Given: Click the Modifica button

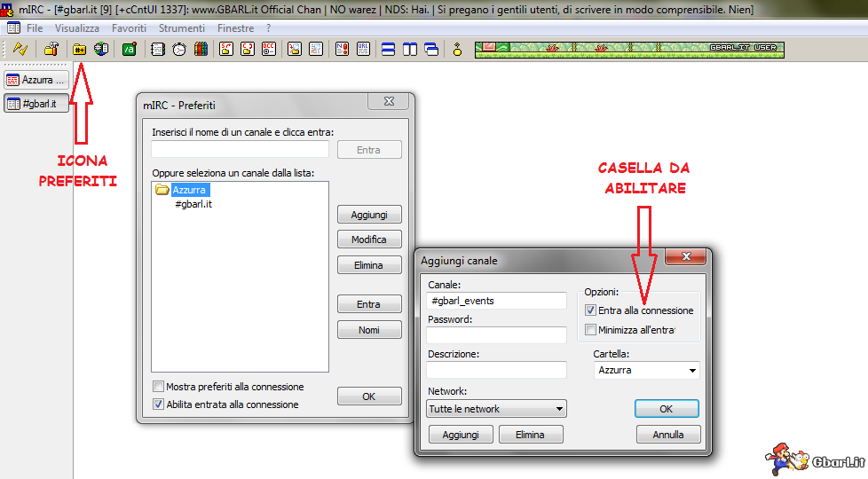Looking at the screenshot, I should [x=369, y=239].
